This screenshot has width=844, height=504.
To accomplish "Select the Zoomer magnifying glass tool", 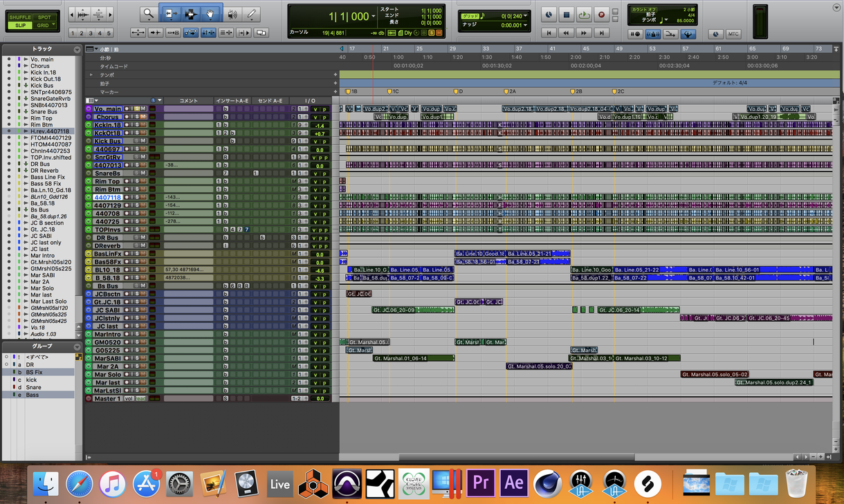I will click(x=148, y=14).
